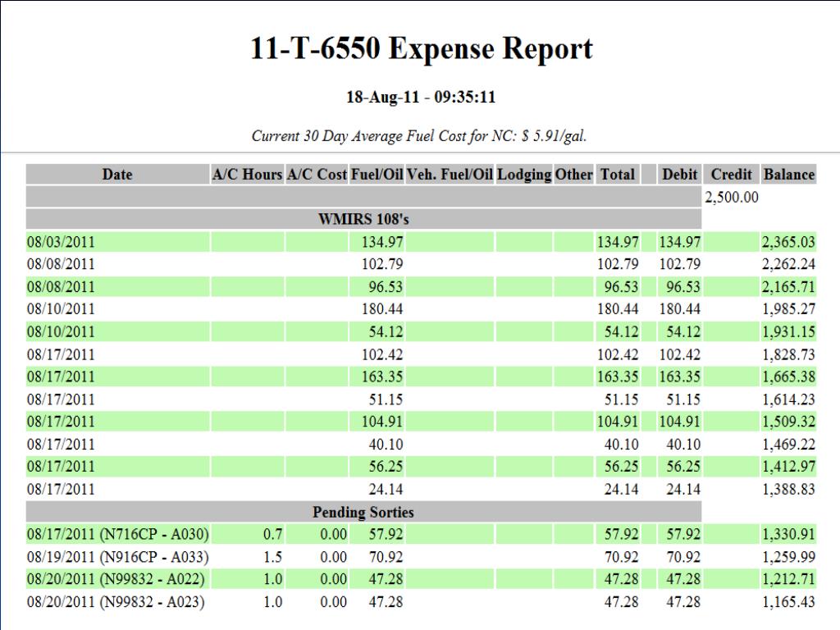The height and width of the screenshot is (630, 840).
Task: Click A/C Hours value 0.7
Action: pos(272,534)
